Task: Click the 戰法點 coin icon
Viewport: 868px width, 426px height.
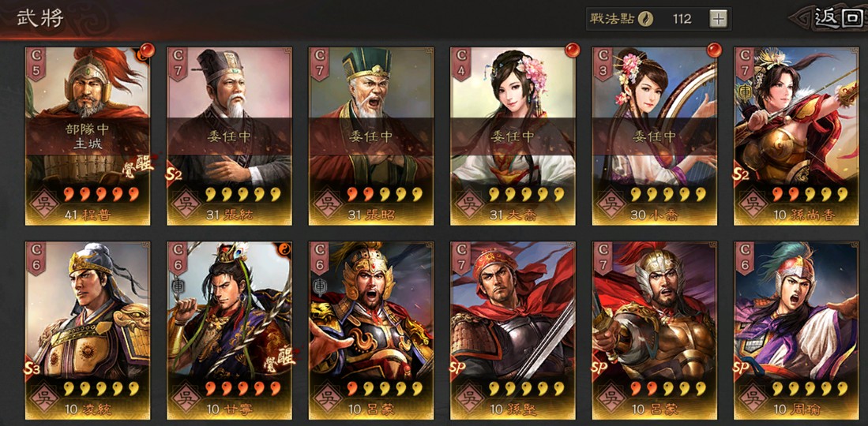Action: point(645,20)
